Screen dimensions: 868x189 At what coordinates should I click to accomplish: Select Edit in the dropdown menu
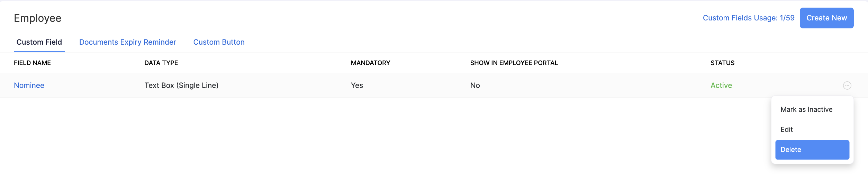[787, 129]
